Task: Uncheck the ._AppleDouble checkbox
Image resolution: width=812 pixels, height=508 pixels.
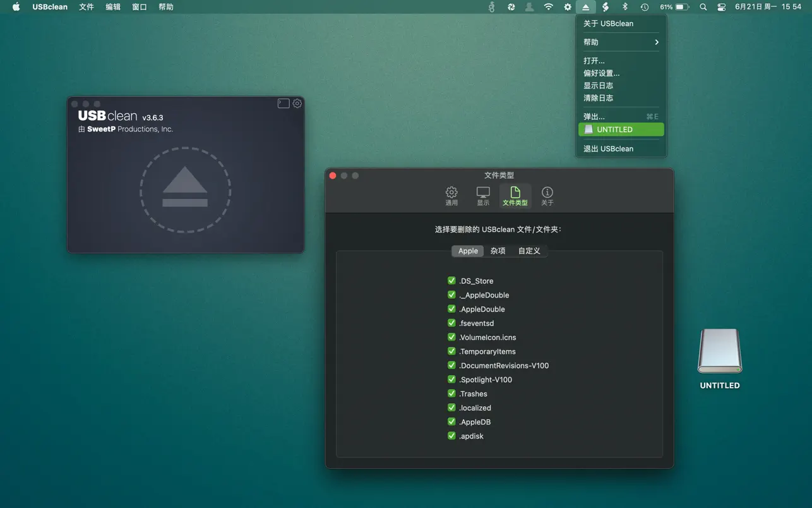Action: [451, 294]
